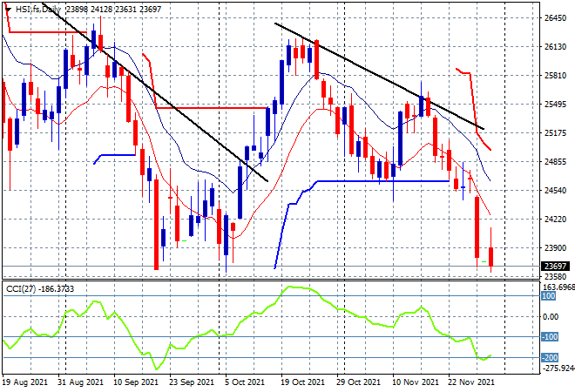575x392 pixels.
Task: Click the 29 Oct 2021 date label
Action: point(358,382)
